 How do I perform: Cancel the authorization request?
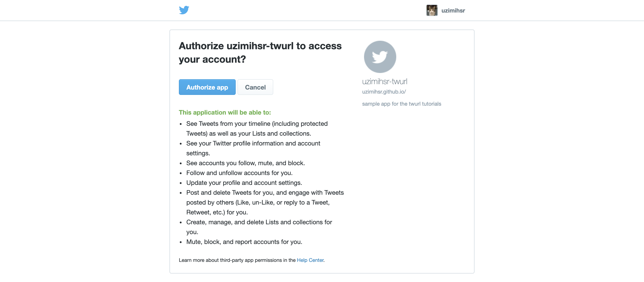coord(255,87)
